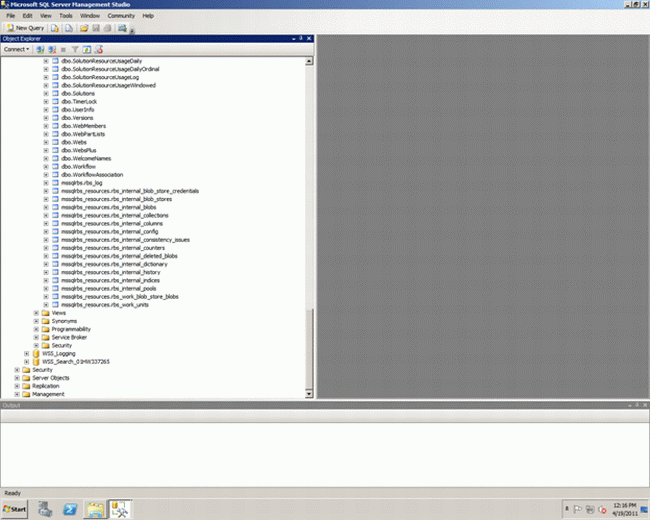Click the last icon on Object Explorer toolbar
650x520 pixels.
(x=99, y=49)
